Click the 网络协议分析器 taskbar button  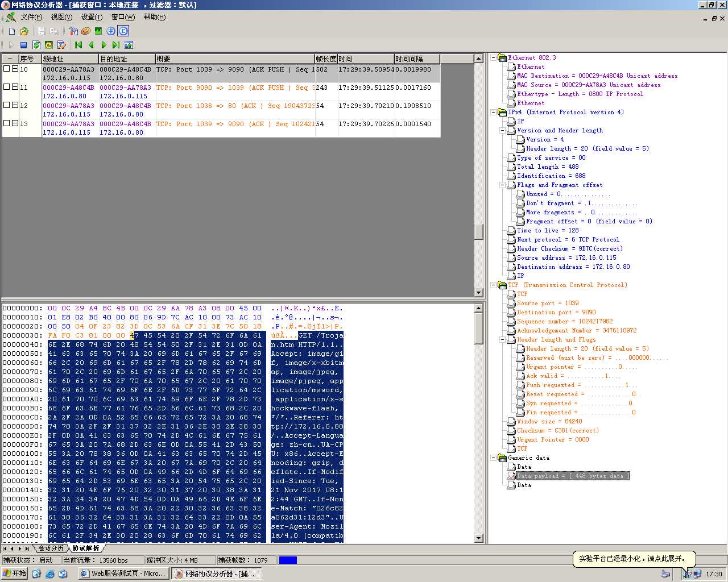coord(217,573)
